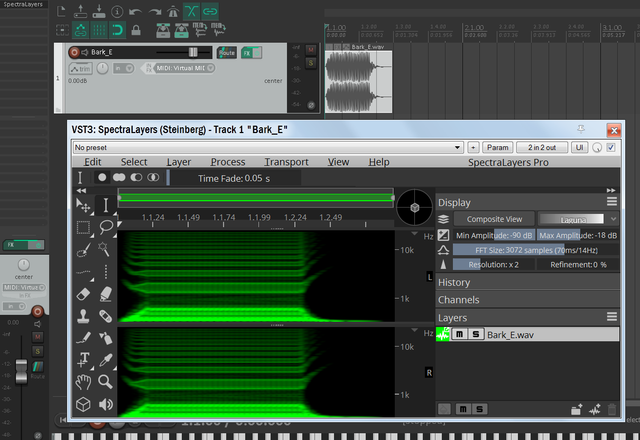This screenshot has height=440, width=640.
Task: Open REAPER project info icon
Action: pos(117,12)
